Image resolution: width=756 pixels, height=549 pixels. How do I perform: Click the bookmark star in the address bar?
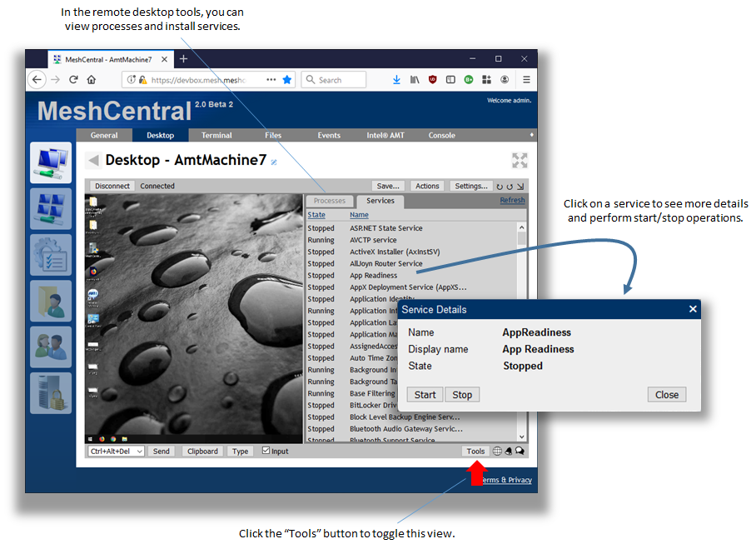tap(287, 80)
